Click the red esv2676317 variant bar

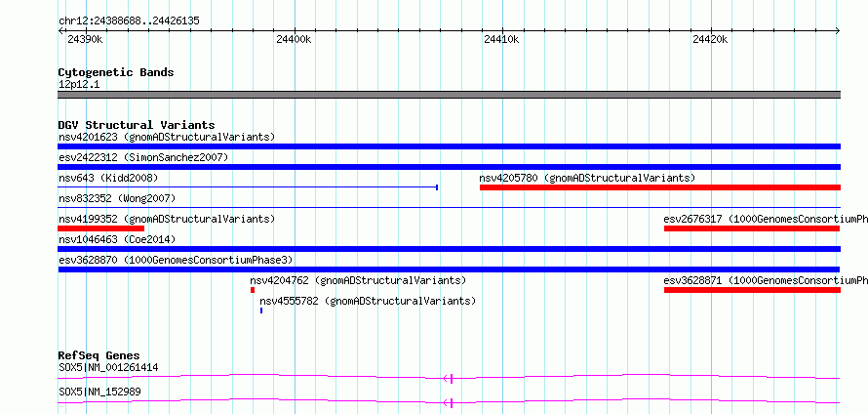click(x=752, y=228)
